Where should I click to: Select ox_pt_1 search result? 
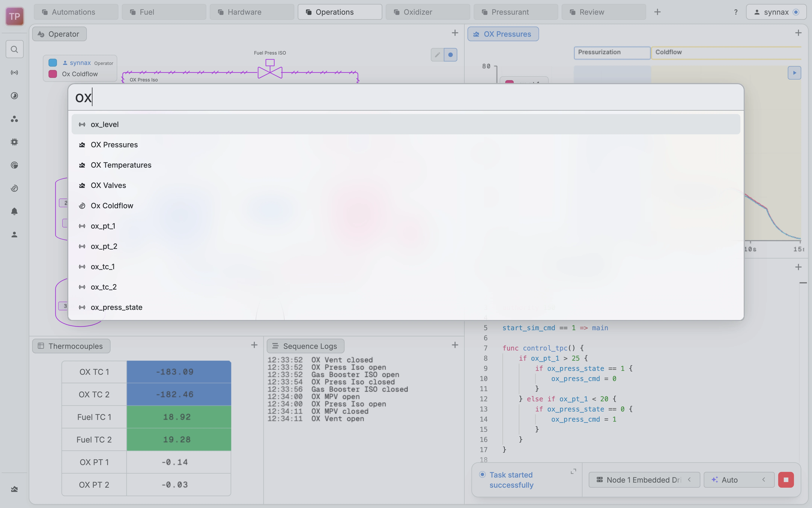point(406,226)
